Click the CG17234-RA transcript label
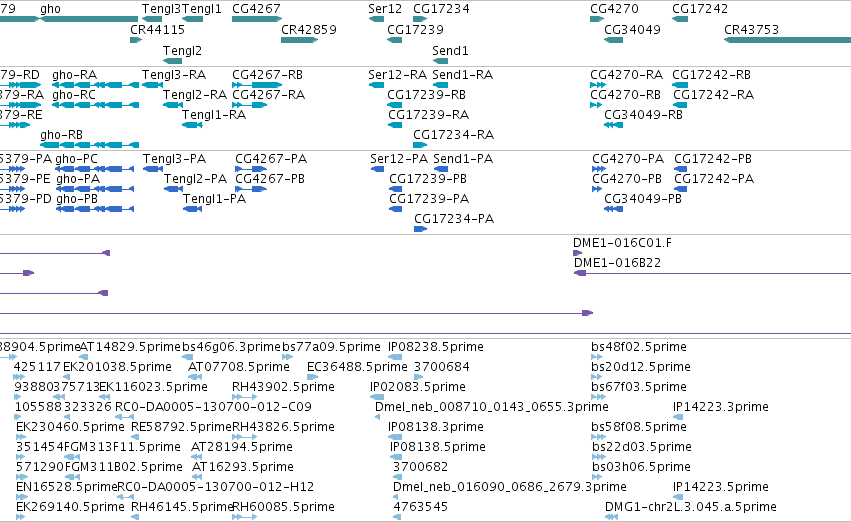 (454, 135)
